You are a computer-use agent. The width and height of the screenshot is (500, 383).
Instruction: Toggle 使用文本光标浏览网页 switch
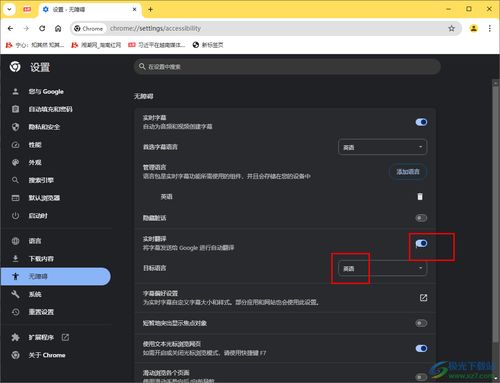(421, 348)
